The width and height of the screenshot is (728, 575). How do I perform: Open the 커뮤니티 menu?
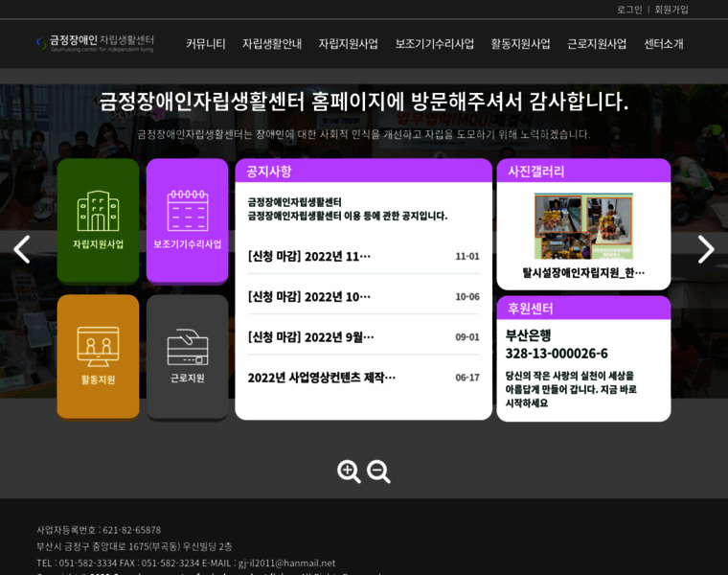pos(206,44)
